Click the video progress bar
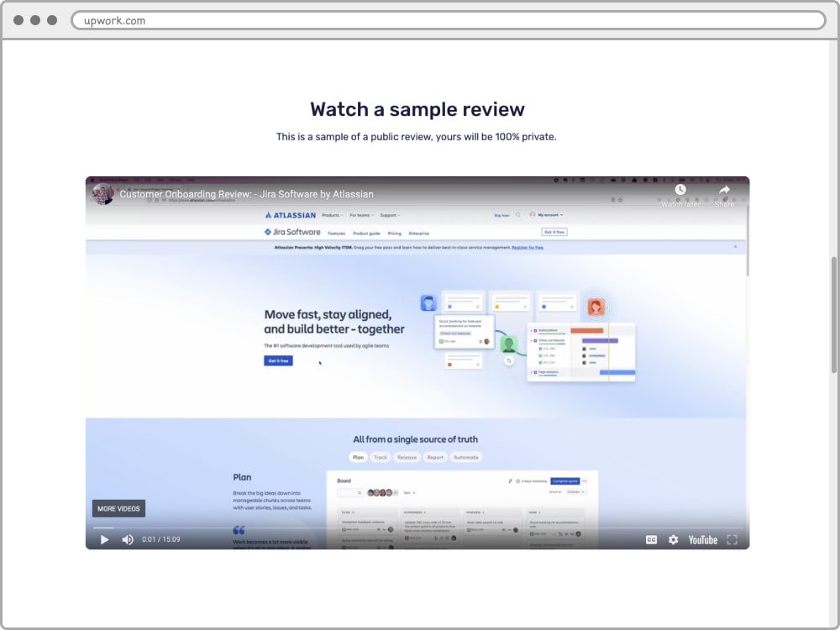The image size is (840, 630). pyautogui.click(x=417, y=528)
